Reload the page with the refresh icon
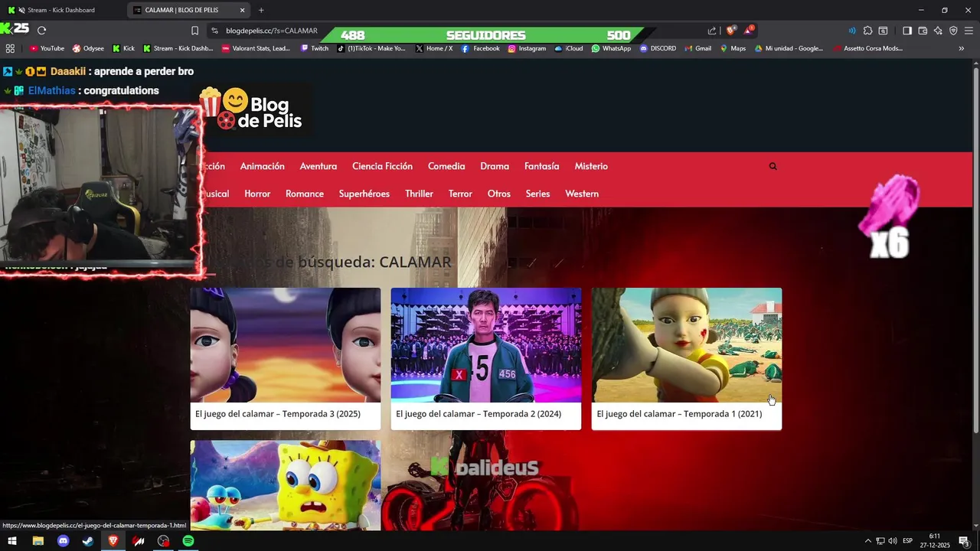Image resolution: width=980 pixels, height=551 pixels. 41,31
